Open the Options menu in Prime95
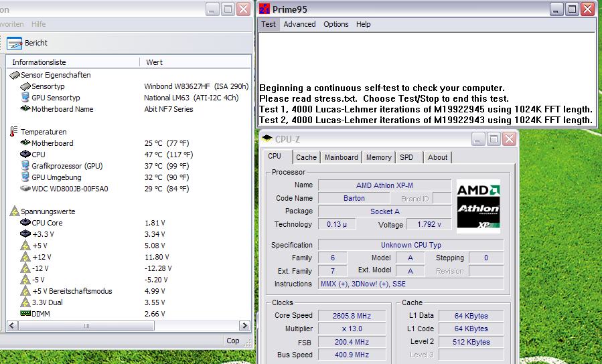The image size is (602, 364). pos(336,24)
